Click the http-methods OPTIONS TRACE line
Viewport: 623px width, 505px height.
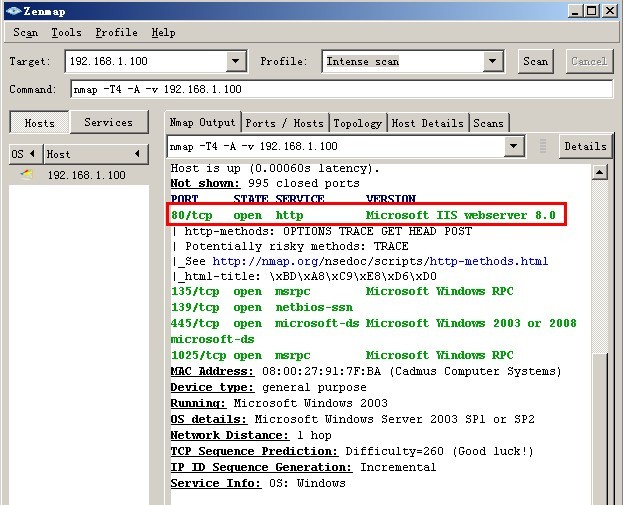pos(322,231)
